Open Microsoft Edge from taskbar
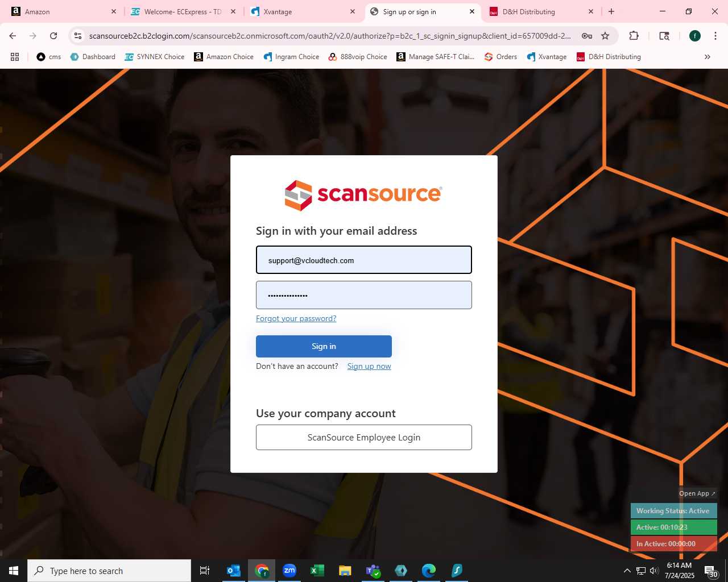728x582 pixels. tap(429, 571)
